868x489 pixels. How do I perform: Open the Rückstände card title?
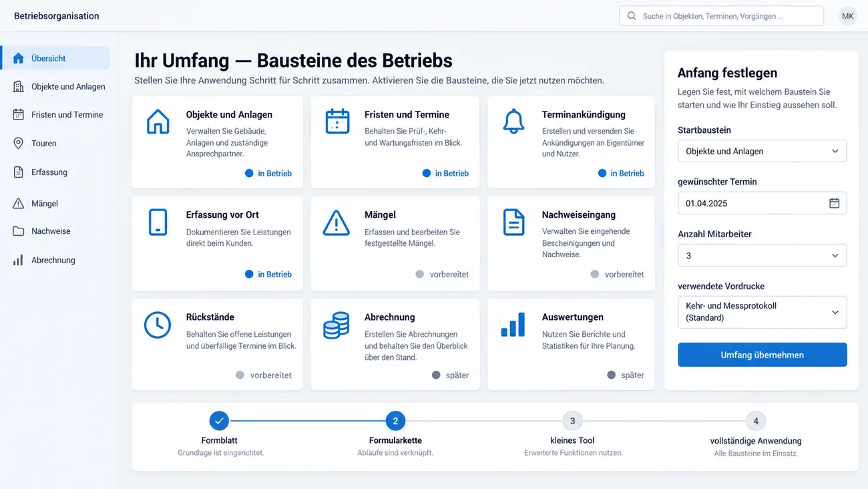(210, 317)
